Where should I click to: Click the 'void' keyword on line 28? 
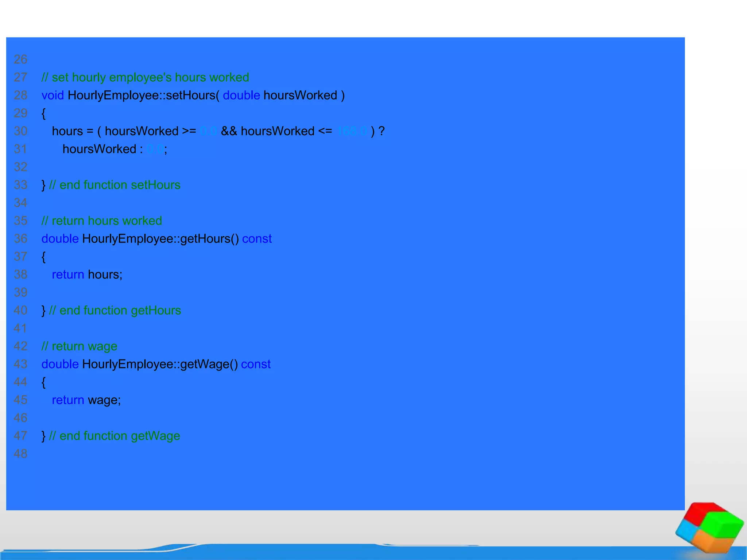pyautogui.click(x=53, y=95)
